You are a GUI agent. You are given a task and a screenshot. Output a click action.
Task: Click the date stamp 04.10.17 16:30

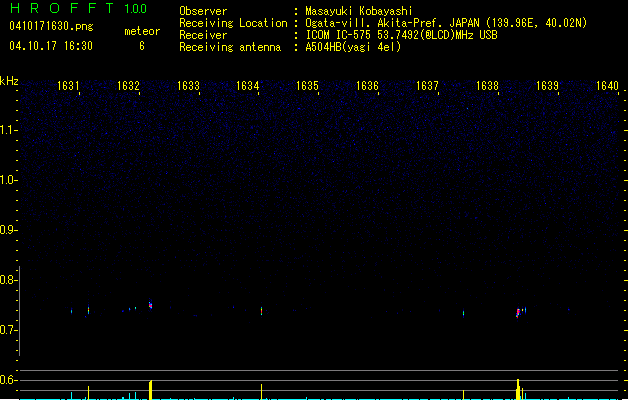(x=51, y=46)
